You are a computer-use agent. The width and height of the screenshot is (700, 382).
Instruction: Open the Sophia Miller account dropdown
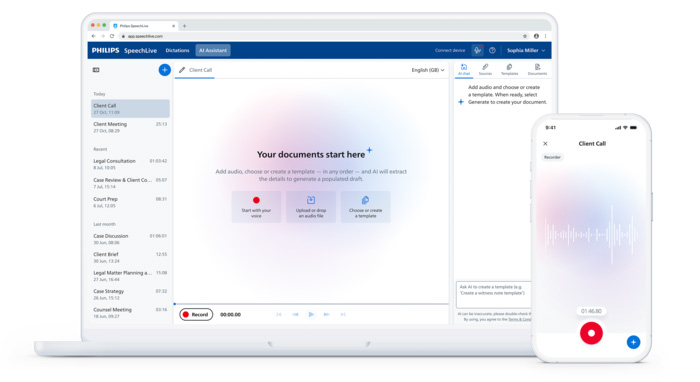[526, 50]
